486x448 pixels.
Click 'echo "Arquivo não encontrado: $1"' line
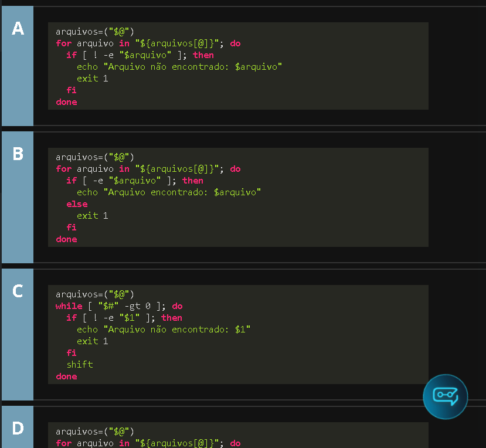164,330
